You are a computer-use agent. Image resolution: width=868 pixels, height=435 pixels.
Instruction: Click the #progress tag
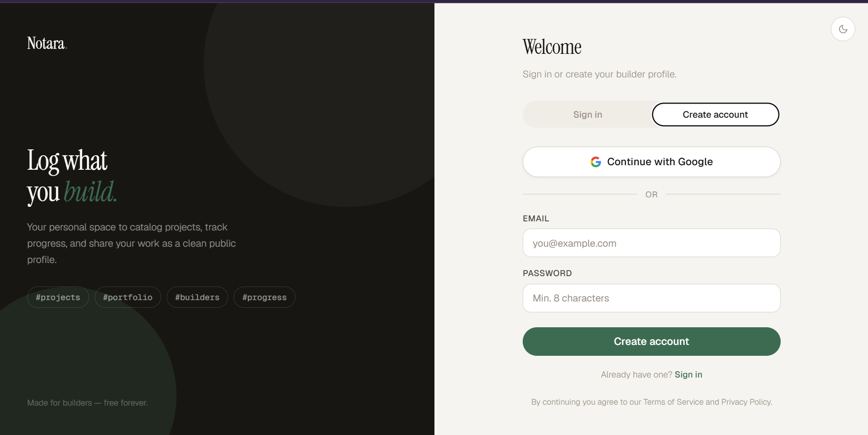[x=264, y=297]
